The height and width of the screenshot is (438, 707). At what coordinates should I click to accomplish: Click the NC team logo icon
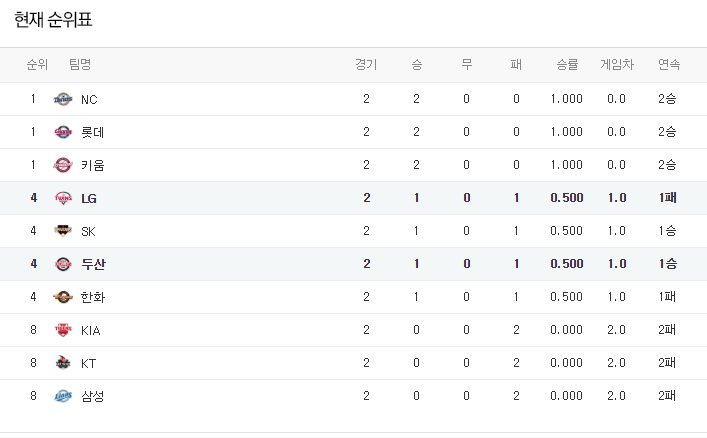tap(63, 99)
